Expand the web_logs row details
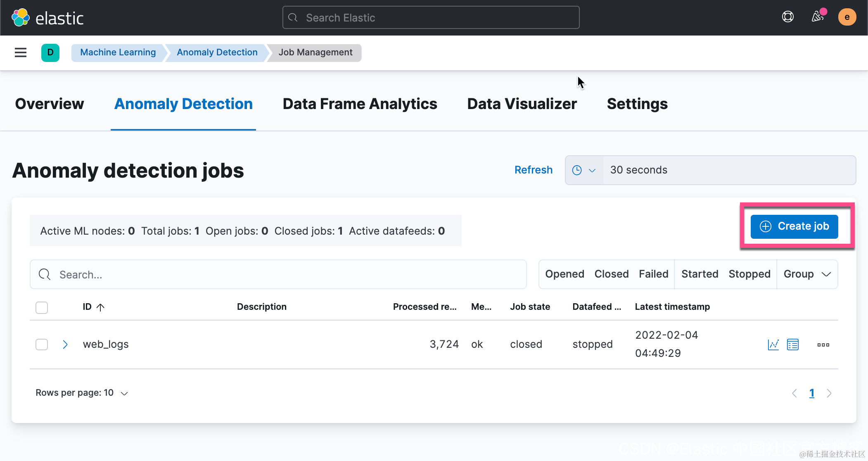 [65, 345]
